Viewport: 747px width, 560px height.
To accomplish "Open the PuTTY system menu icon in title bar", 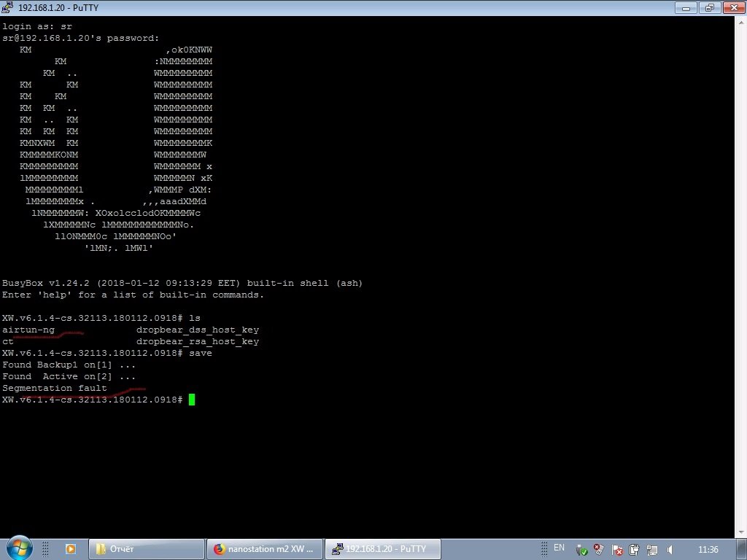I will coord(7,7).
